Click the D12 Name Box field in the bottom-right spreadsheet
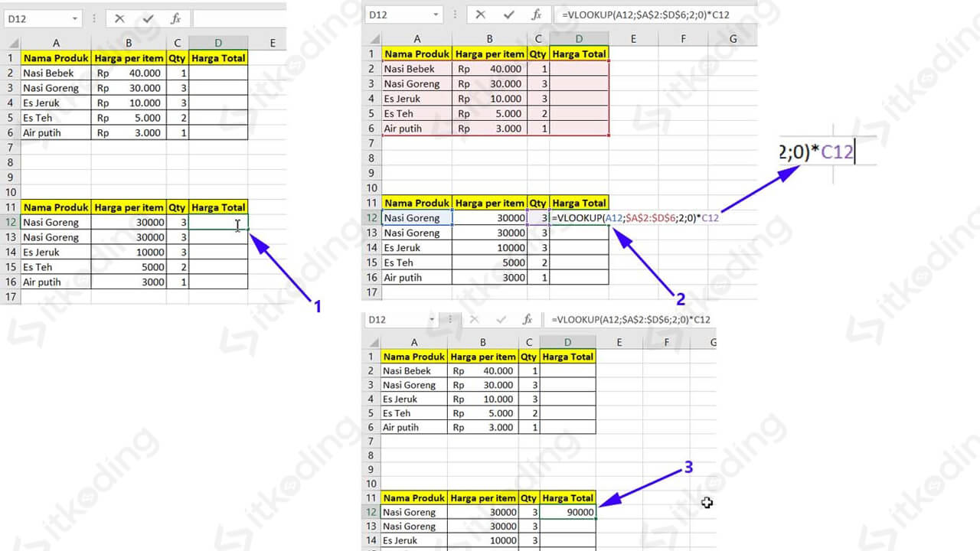The image size is (980, 551). 395,319
